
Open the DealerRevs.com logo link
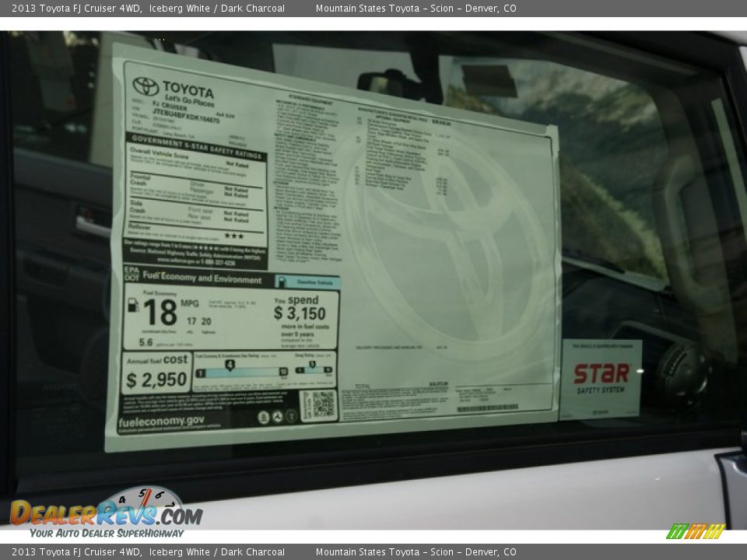pyautogui.click(x=107, y=513)
